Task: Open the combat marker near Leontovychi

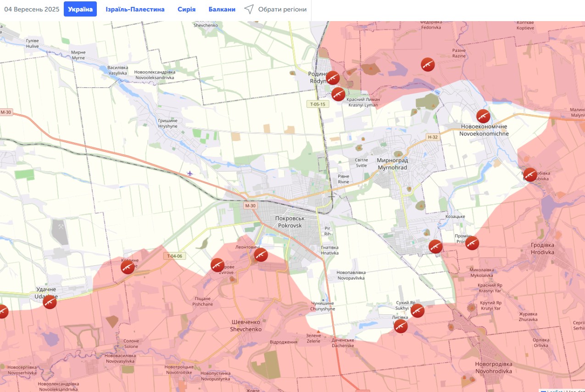Action: 261,255
